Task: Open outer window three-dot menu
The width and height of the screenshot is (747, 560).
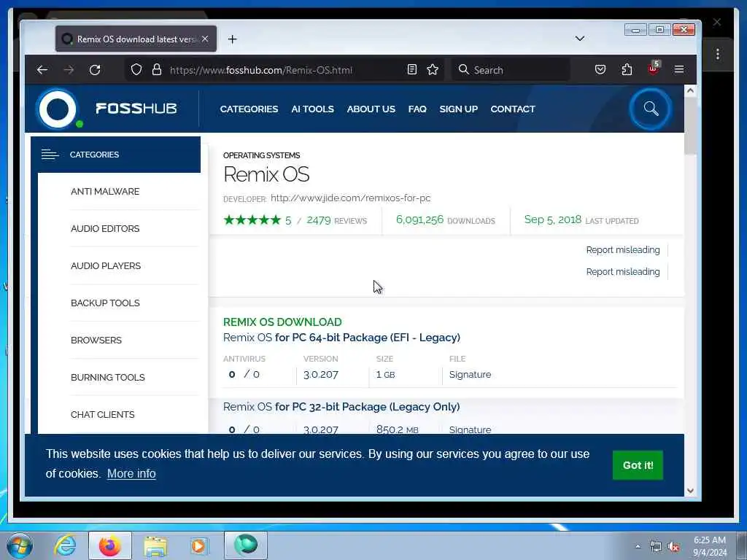Action: [x=718, y=54]
